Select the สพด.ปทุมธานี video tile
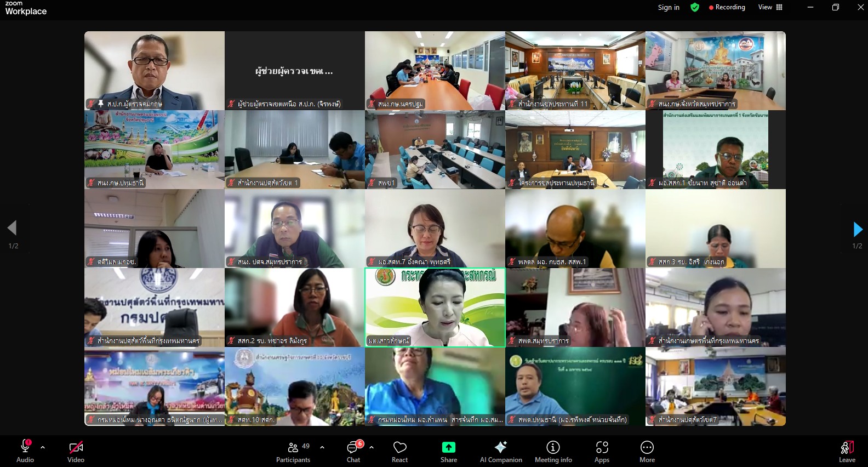This screenshot has width=868, height=467. click(x=575, y=386)
